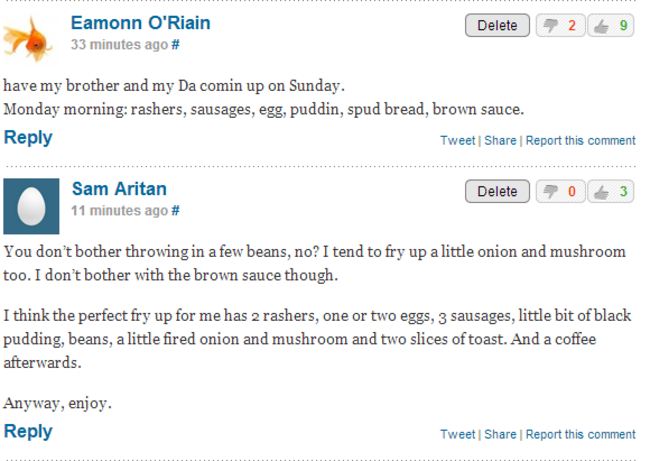This screenshot has width=650, height=461.
Task: Open Eamonn O'Riain's profile name link
Action: coord(140,23)
